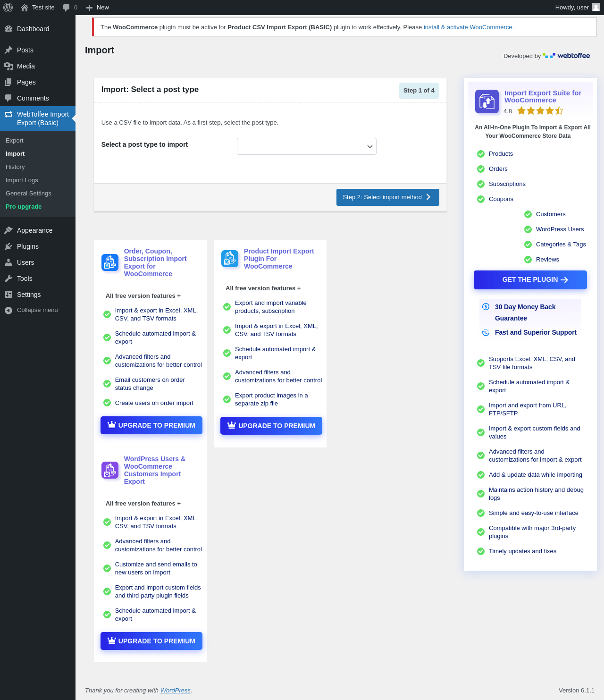Click the Pages icon in sidebar
This screenshot has width=604, height=700.
tap(8, 82)
